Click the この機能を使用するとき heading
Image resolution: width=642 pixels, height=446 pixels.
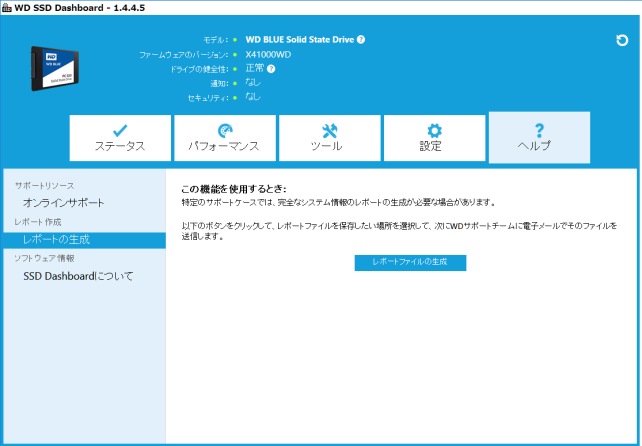click(x=234, y=189)
